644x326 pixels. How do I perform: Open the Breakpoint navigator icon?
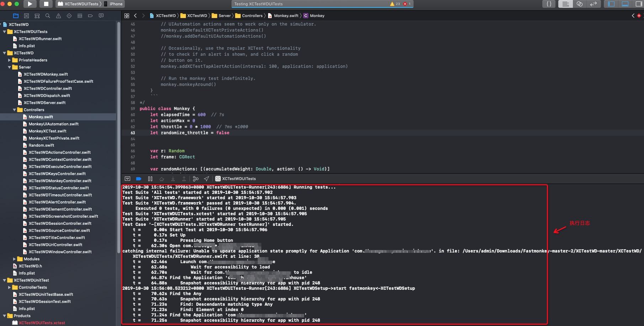point(90,16)
